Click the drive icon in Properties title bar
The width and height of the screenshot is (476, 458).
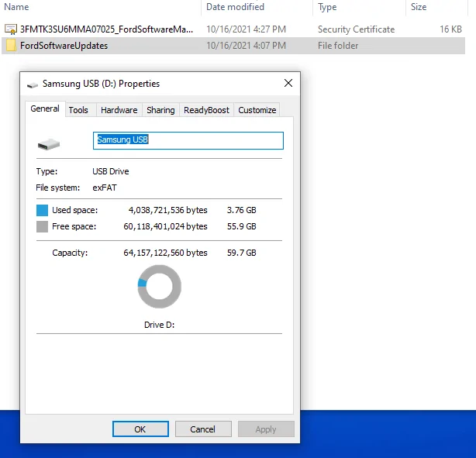click(33, 85)
